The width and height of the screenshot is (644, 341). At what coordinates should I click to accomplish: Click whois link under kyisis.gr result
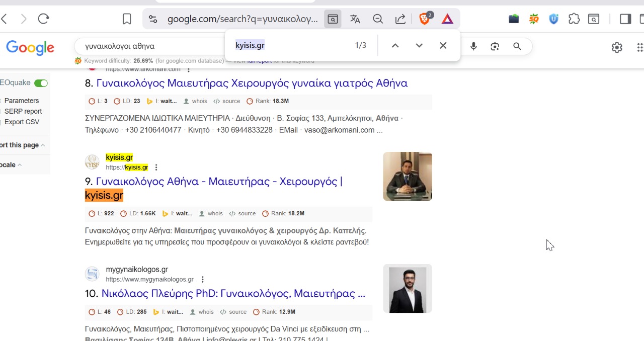click(215, 213)
